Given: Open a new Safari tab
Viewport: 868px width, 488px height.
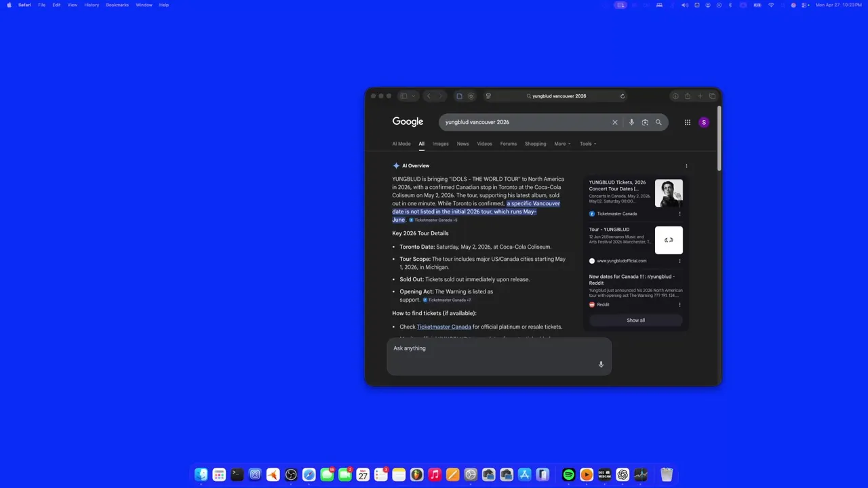Looking at the screenshot, I should tap(700, 96).
